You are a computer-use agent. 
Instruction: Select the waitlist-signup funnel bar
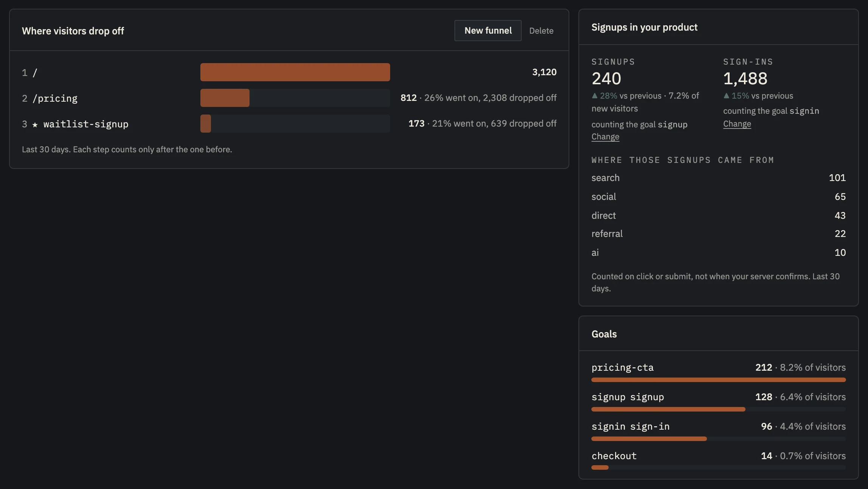295,124
